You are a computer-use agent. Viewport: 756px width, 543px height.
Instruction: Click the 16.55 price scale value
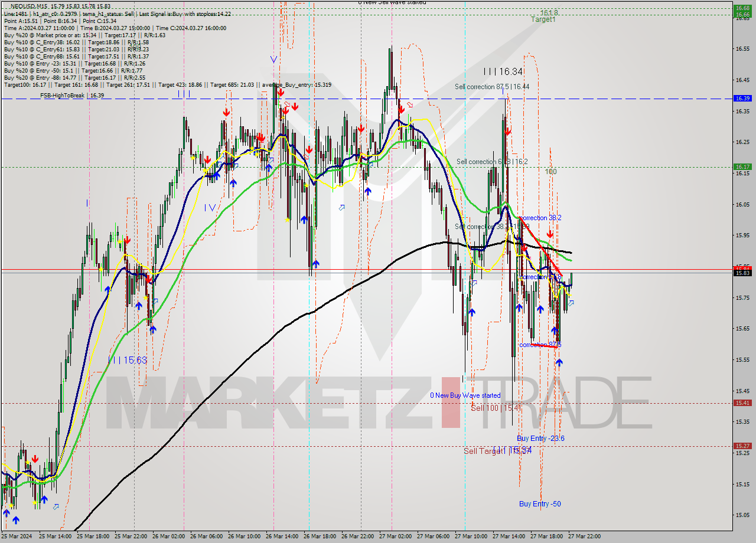tap(742, 49)
